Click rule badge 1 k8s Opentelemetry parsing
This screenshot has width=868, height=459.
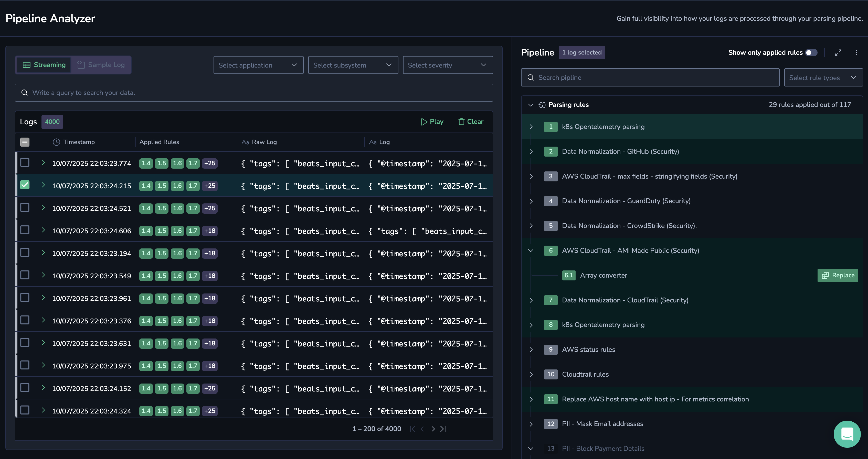tap(551, 127)
